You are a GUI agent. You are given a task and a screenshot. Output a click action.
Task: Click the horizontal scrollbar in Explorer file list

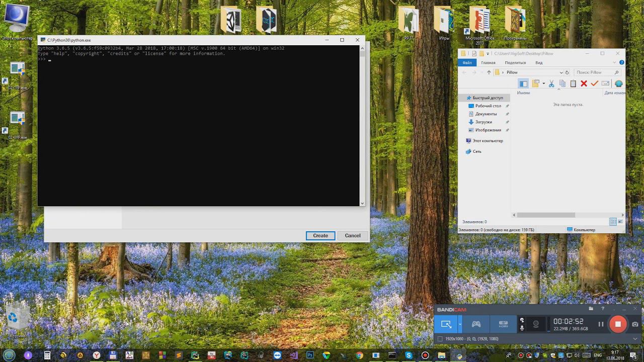coord(546,215)
